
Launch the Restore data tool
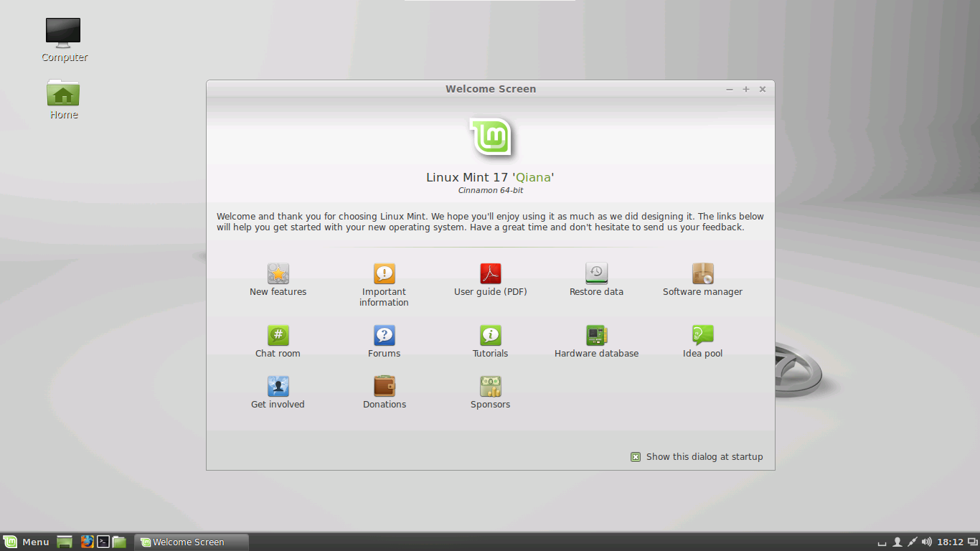[596, 280]
